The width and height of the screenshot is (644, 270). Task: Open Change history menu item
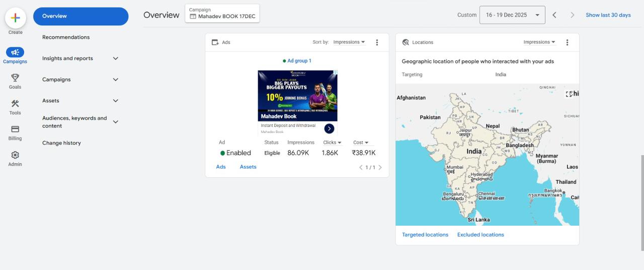coord(61,143)
